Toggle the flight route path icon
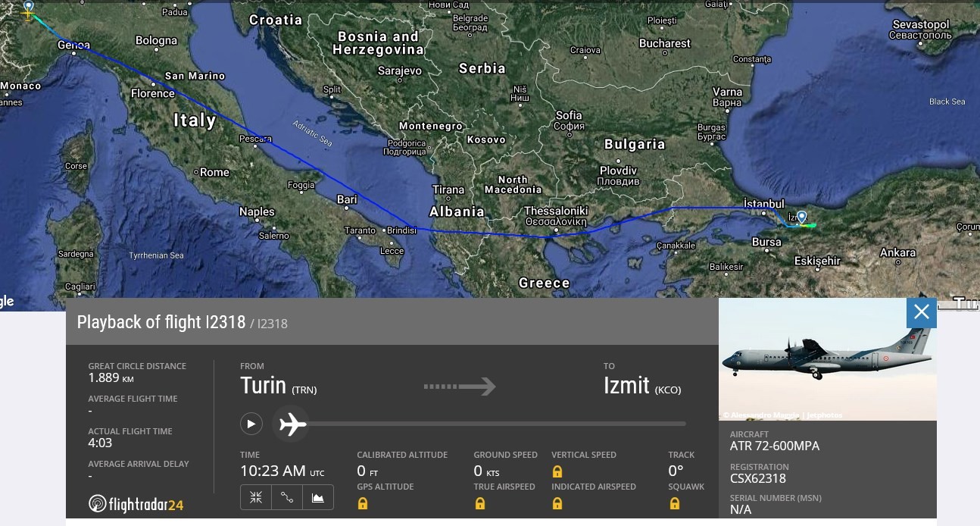Image resolution: width=980 pixels, height=526 pixels. coord(287,497)
